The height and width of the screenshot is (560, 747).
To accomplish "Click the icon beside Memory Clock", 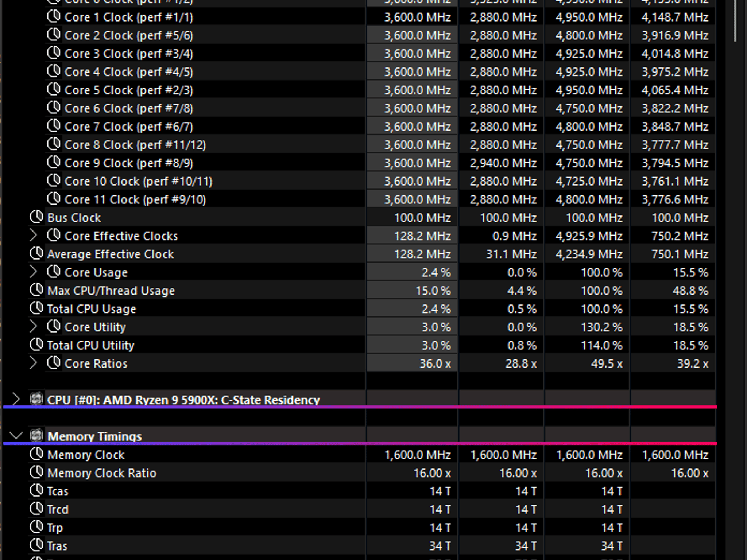I will point(36,454).
